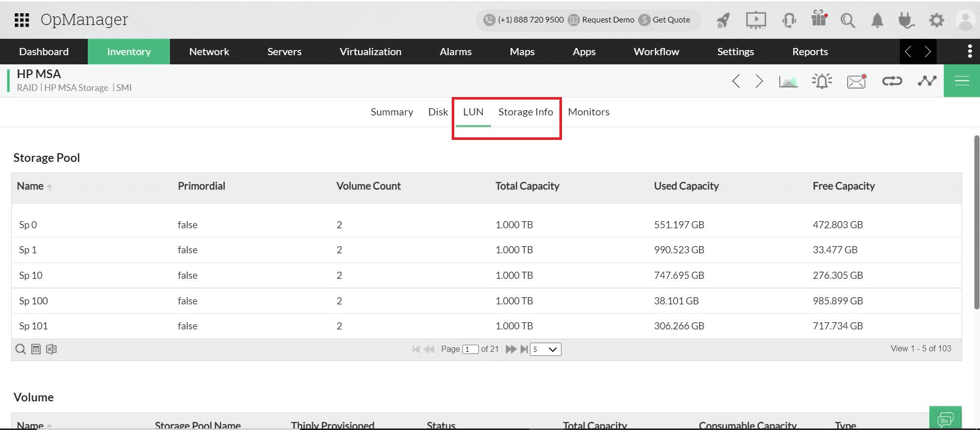Screen dimensions: 980x430
Task: Open the graph report icon for HP MSA
Action: pos(788,81)
